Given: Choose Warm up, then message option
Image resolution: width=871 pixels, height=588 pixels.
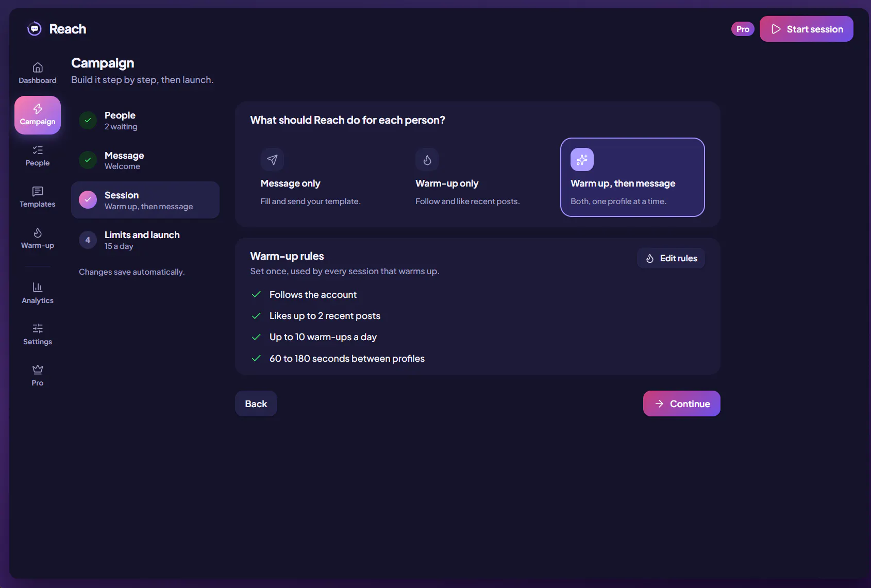Looking at the screenshot, I should coord(632,177).
